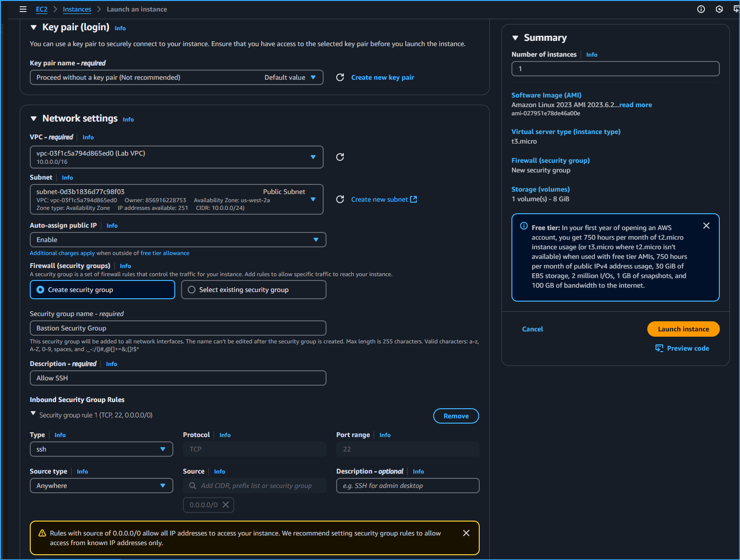Refresh the key pair list
The image size is (740, 560).
click(x=340, y=77)
